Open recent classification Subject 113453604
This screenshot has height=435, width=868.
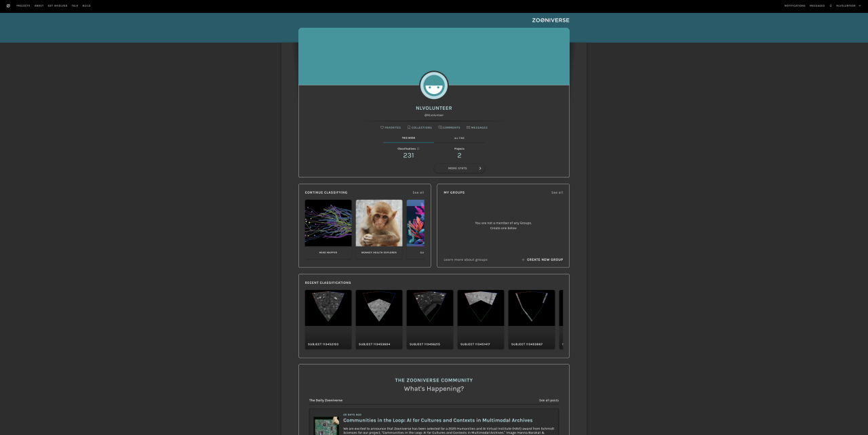pos(379,320)
